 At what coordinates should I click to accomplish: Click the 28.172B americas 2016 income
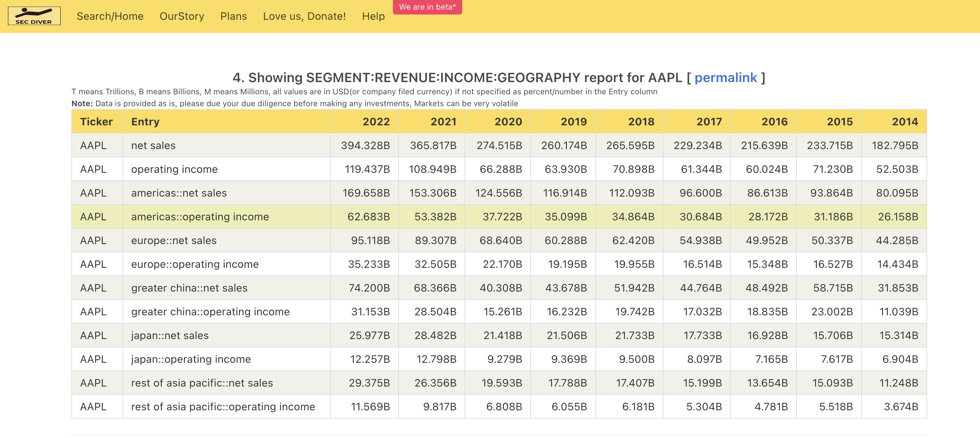pyautogui.click(x=768, y=217)
